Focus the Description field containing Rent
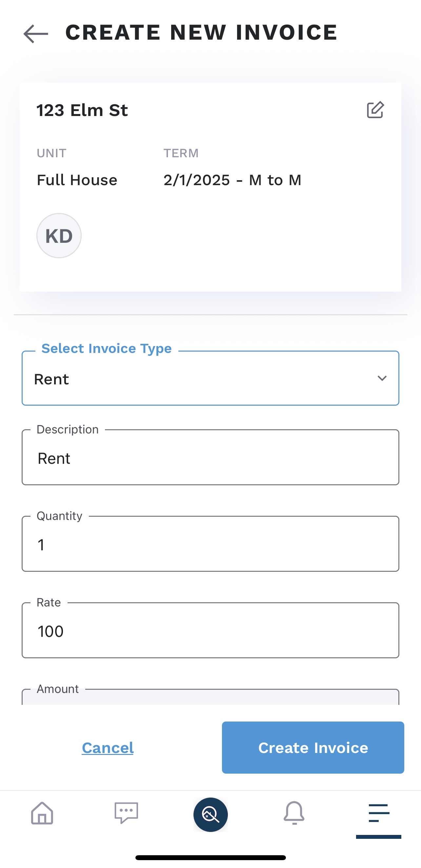This screenshot has width=421, height=868. [210, 458]
